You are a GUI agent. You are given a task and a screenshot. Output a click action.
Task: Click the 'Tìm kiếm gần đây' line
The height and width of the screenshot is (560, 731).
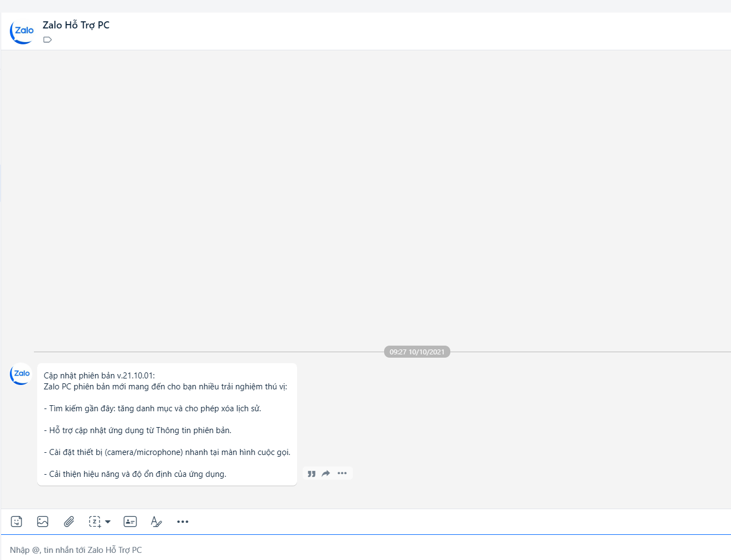coord(153,409)
